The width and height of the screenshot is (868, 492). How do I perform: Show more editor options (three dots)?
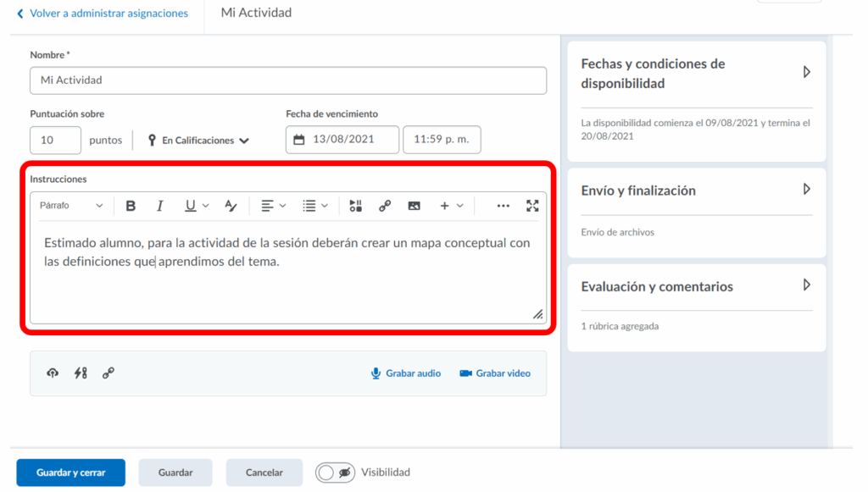coord(503,206)
